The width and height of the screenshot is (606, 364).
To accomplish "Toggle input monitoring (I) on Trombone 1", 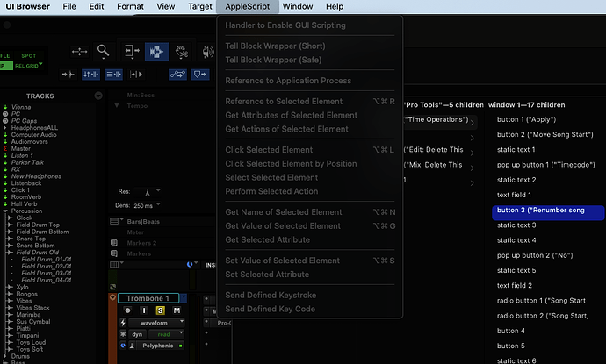I will tap(144, 310).
